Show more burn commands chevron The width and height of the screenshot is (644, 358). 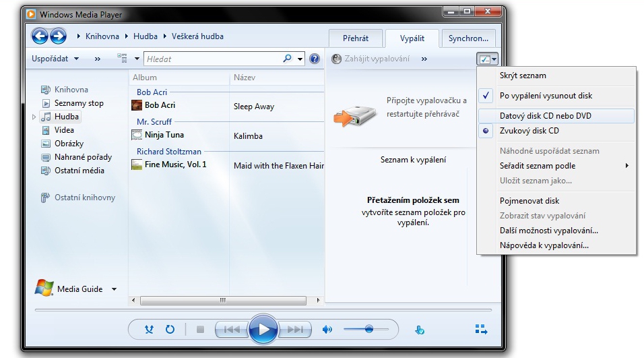pyautogui.click(x=424, y=59)
